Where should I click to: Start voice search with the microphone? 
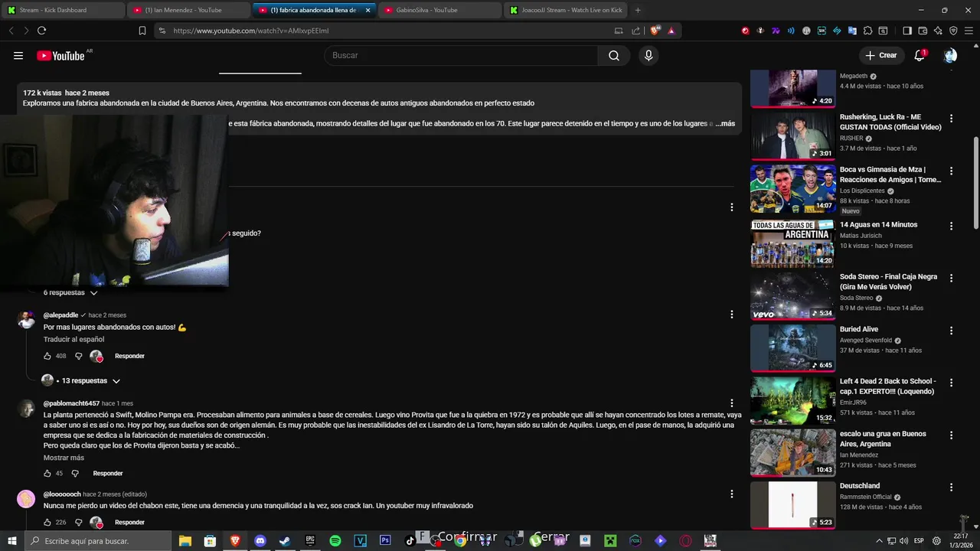pos(648,55)
